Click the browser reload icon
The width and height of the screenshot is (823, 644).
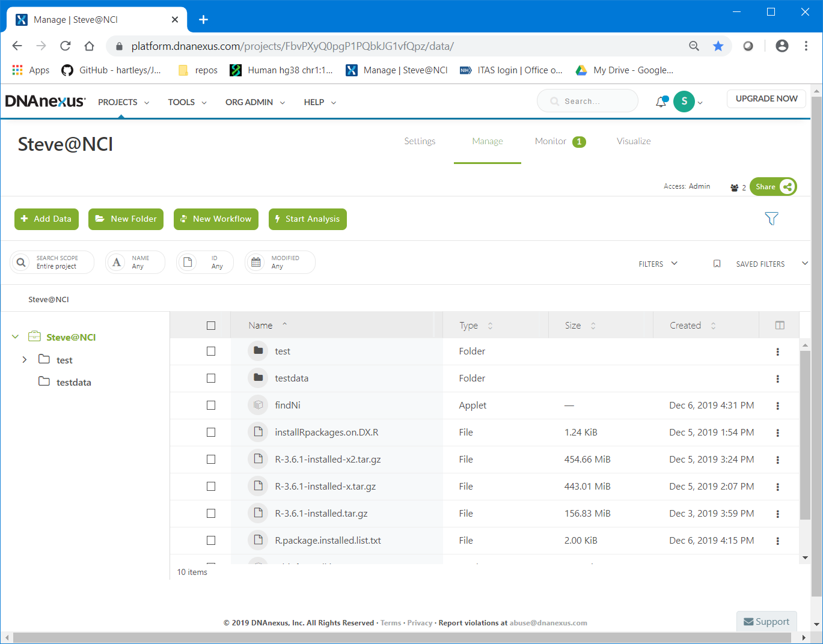[66, 46]
